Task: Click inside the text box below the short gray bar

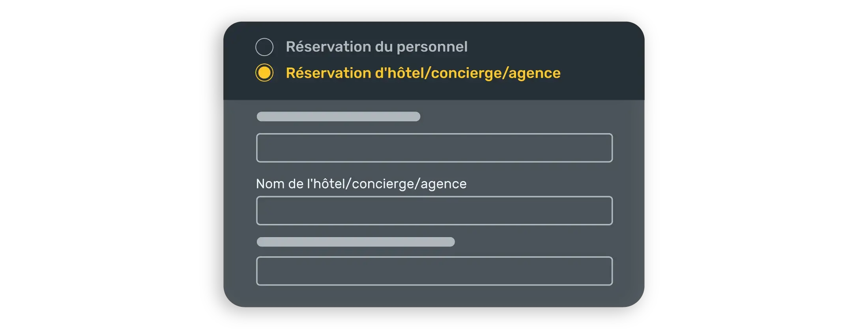Action: click(434, 148)
